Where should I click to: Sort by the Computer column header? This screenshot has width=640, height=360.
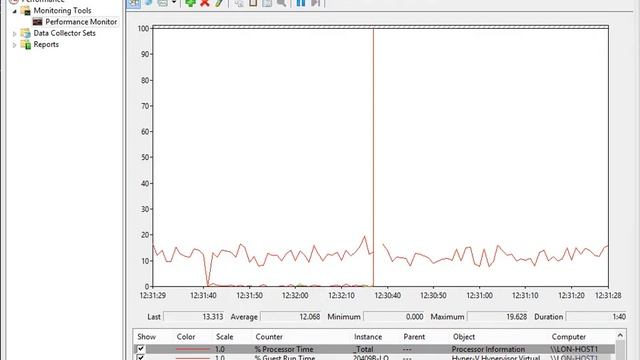pos(569,337)
